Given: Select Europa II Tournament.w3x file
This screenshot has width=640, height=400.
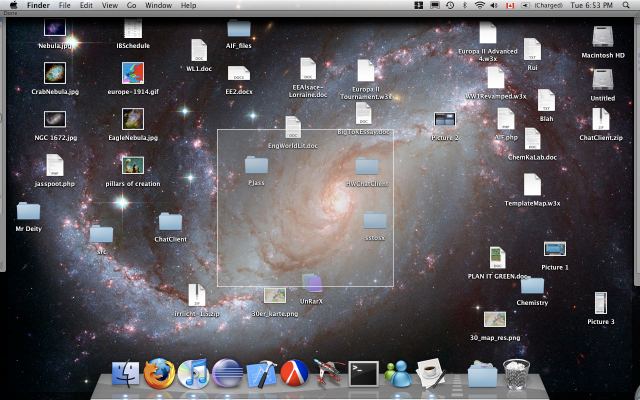Looking at the screenshot, I should 366,71.
